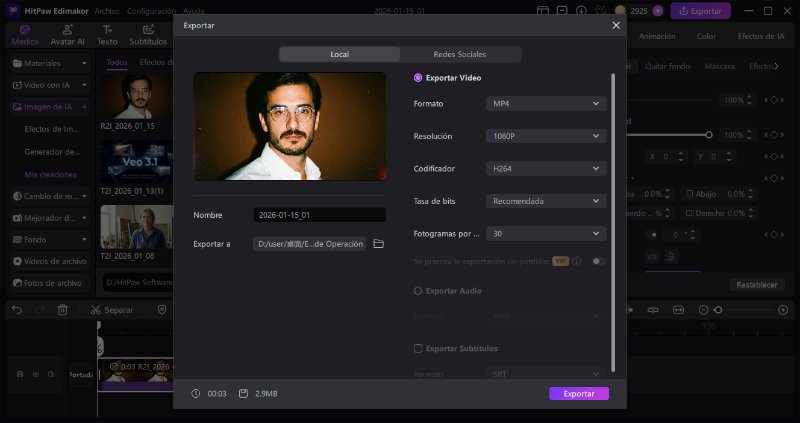Click the track mute icon on timeline track
This screenshot has height=423, width=800.
(51, 374)
